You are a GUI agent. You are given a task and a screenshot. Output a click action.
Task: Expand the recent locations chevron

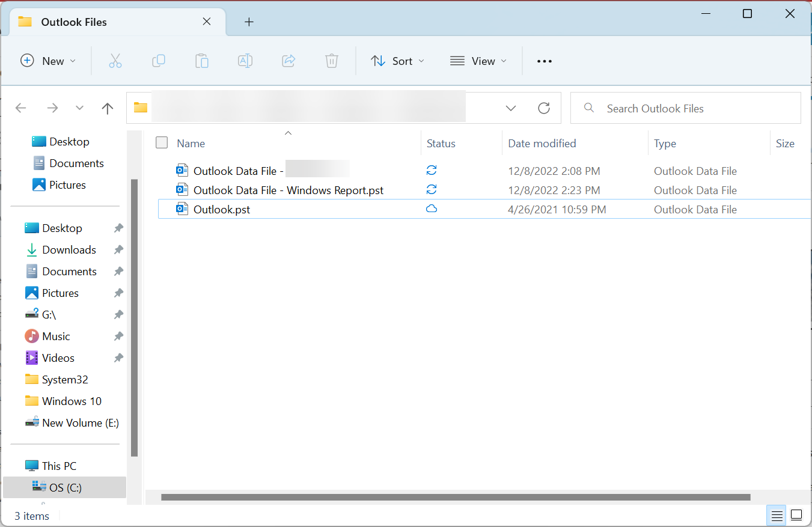[x=80, y=108]
